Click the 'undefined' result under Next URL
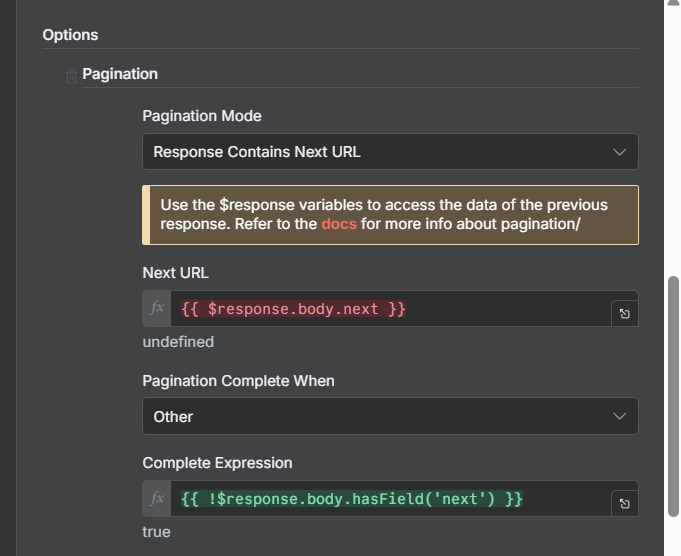This screenshot has width=681, height=556. tap(178, 342)
